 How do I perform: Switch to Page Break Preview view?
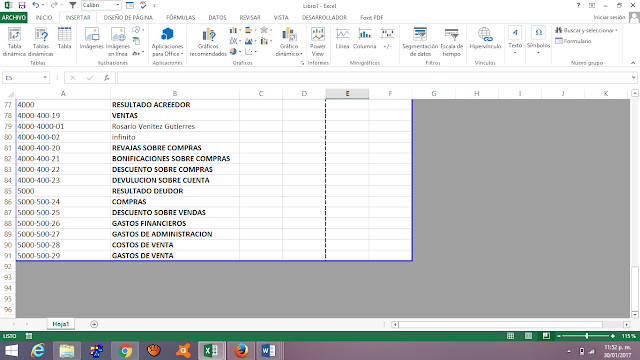tap(546, 336)
